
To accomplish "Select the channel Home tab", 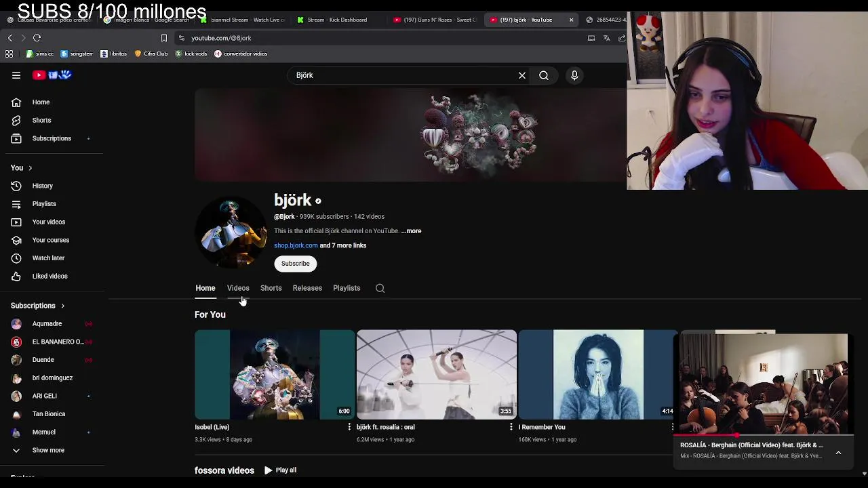I will point(205,288).
